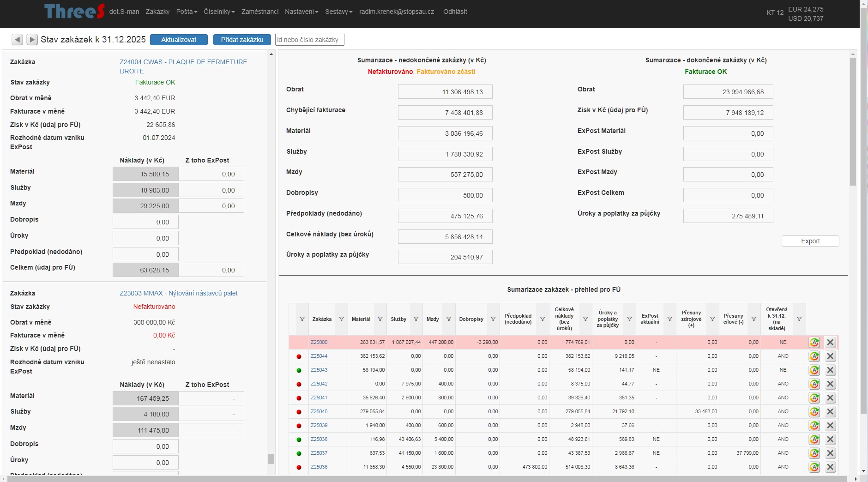Open order link Z25043 in table

pyautogui.click(x=319, y=370)
